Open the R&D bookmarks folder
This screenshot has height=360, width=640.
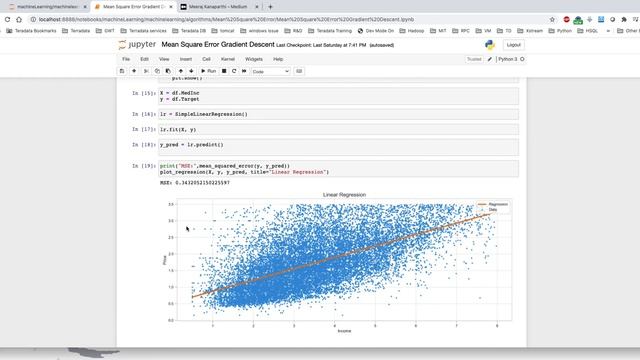tap(293, 31)
